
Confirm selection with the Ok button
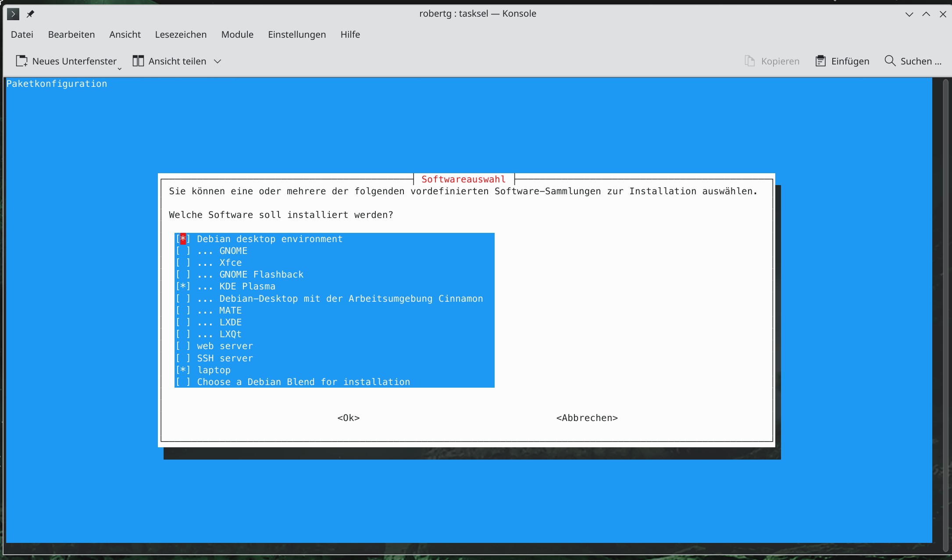pos(349,418)
